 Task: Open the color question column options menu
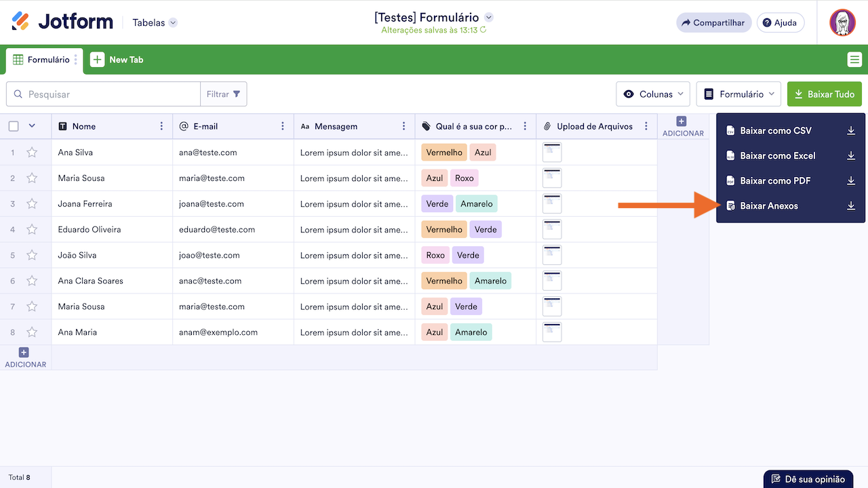click(525, 126)
